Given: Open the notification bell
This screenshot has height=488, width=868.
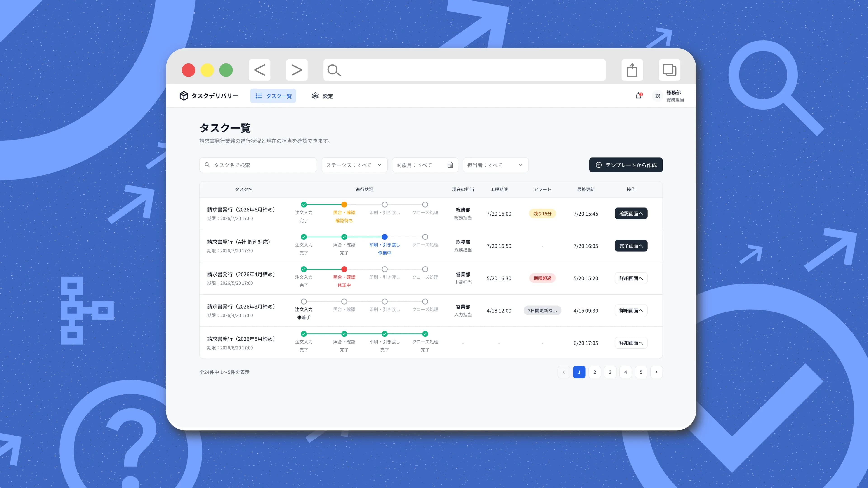Looking at the screenshot, I should 639,96.
